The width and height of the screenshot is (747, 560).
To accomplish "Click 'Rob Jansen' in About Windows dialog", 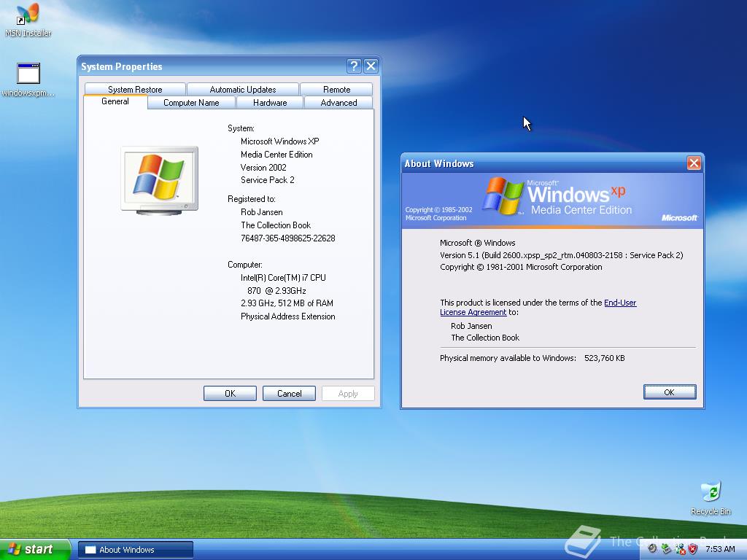I will (471, 326).
